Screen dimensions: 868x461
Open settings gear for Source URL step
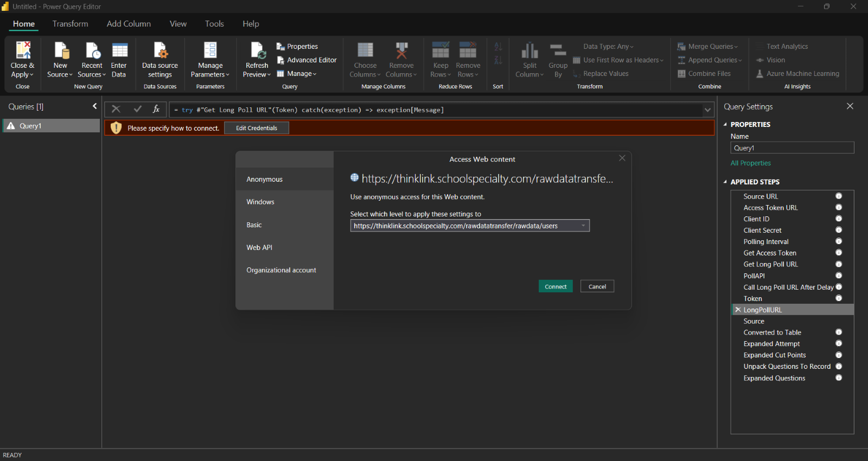(839, 196)
